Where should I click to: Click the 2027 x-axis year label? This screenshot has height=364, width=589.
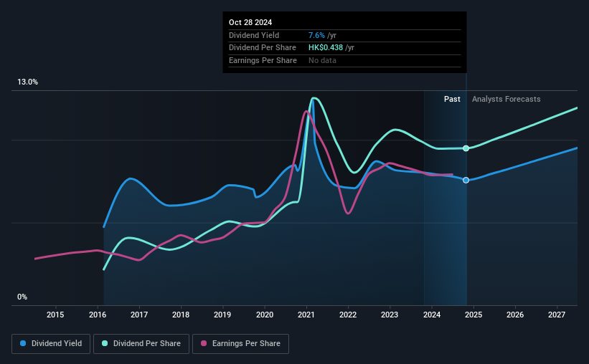[x=556, y=315]
